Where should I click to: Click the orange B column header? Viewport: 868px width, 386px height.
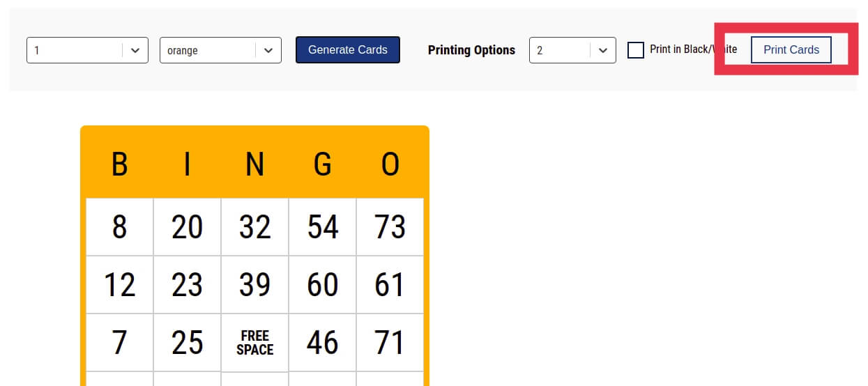click(x=119, y=164)
